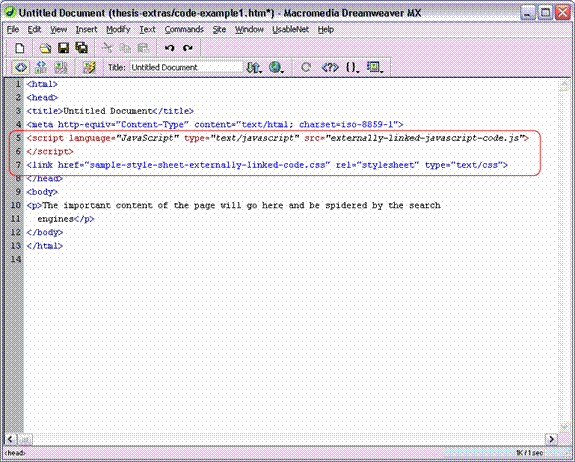
Task: Redo the last undone edit
Action: (x=188, y=48)
